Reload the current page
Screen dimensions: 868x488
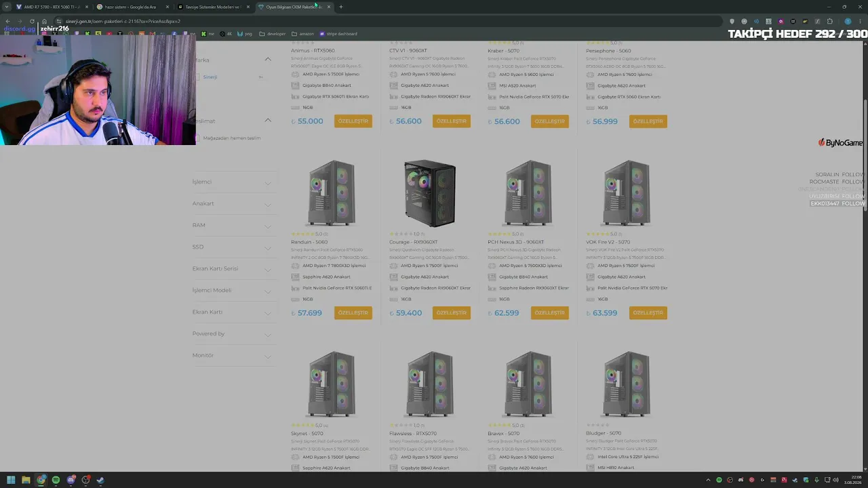click(x=32, y=21)
